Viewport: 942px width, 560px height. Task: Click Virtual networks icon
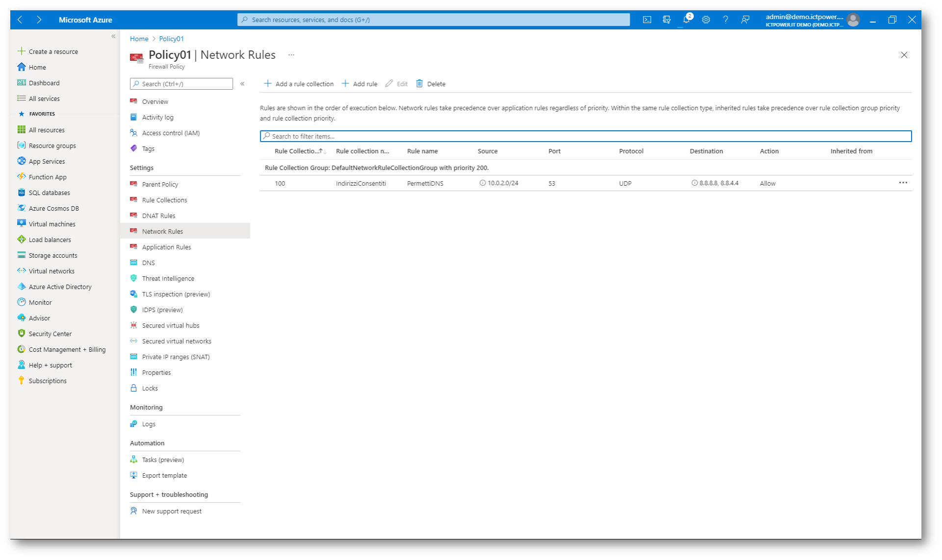click(x=22, y=271)
